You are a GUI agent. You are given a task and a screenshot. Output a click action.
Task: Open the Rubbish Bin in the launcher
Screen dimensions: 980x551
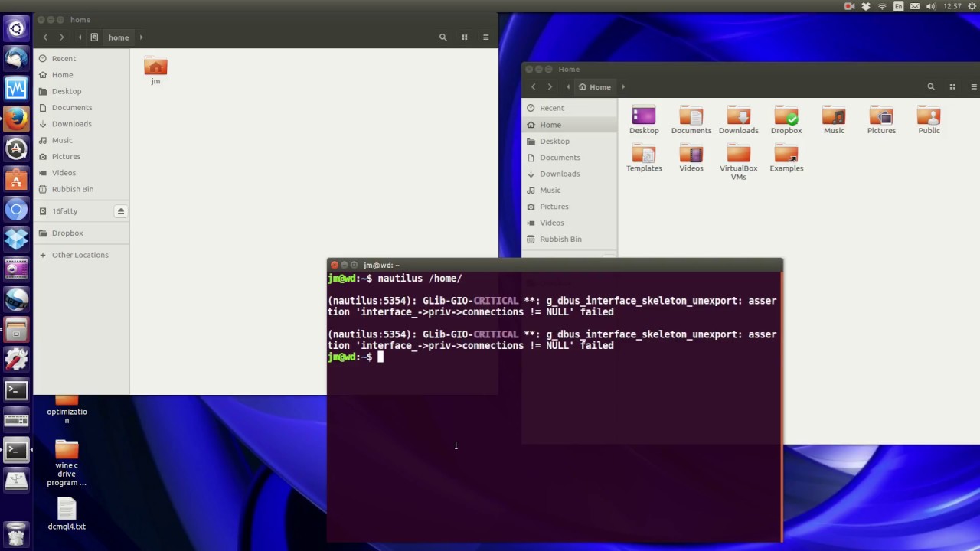pyautogui.click(x=16, y=533)
